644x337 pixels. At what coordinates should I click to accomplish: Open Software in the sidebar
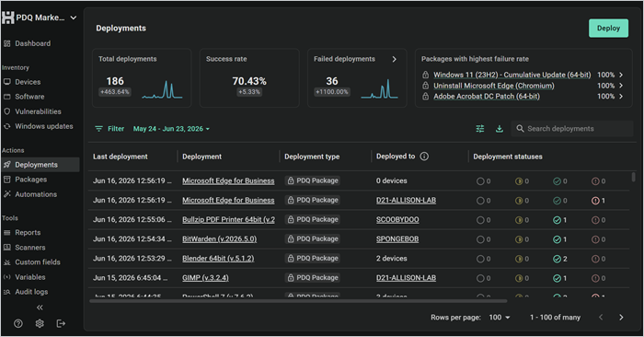coord(29,97)
